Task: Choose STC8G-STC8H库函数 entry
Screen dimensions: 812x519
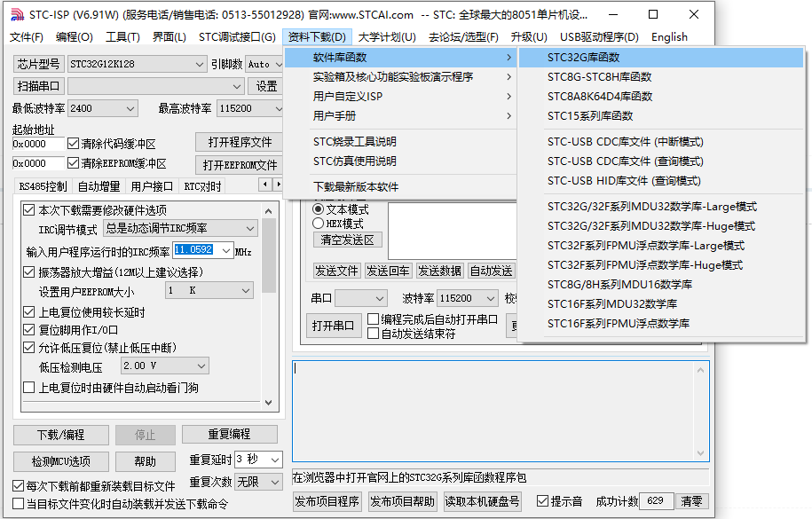Action: 661,76
